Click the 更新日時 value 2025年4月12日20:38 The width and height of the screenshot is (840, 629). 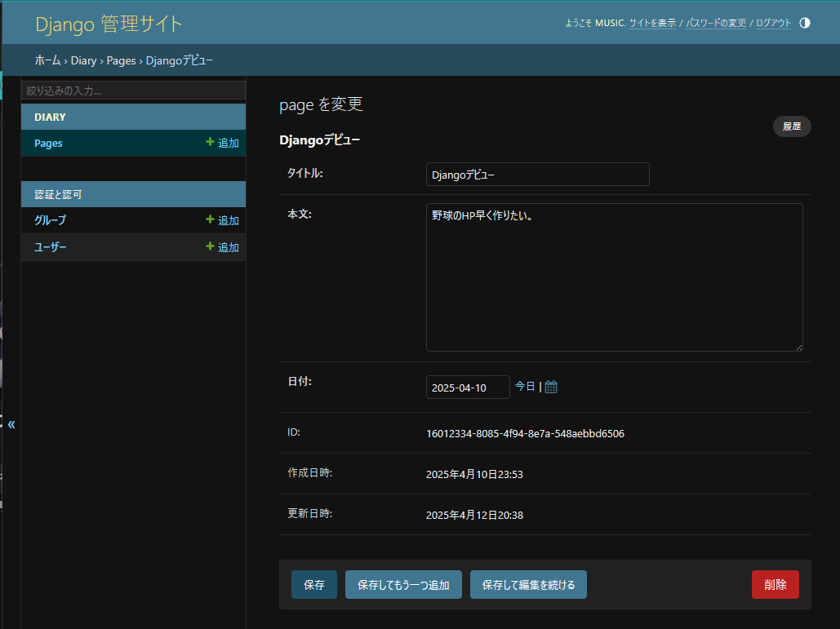pos(474,515)
